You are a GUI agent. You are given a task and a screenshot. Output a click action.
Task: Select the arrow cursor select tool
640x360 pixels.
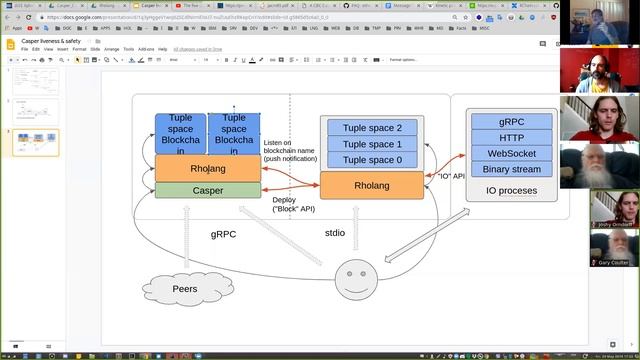(77, 60)
